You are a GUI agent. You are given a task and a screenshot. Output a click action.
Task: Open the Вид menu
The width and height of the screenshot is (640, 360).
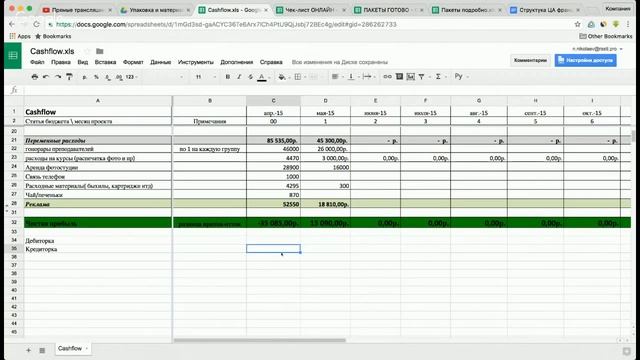pos(82,62)
